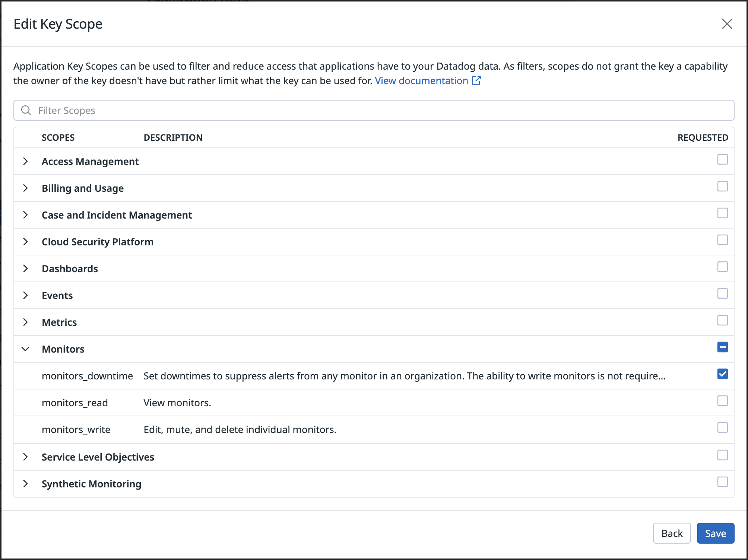The width and height of the screenshot is (748, 560).
Task: Enable the monitors_read scope checkbox
Action: tap(722, 401)
